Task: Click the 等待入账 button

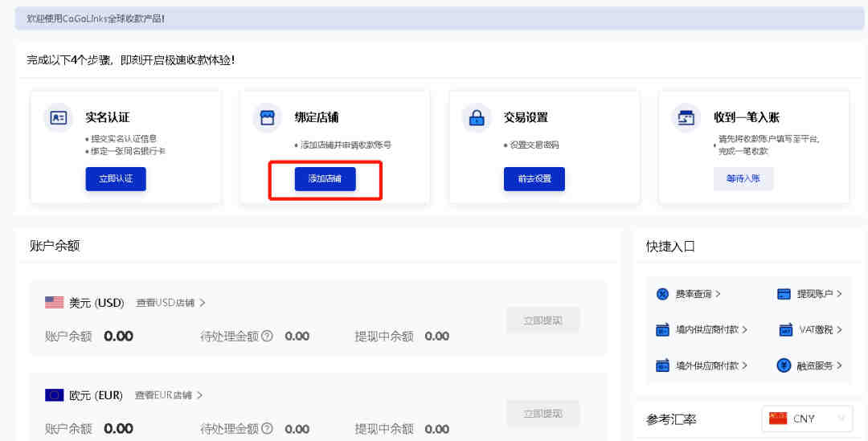Action: [x=743, y=178]
